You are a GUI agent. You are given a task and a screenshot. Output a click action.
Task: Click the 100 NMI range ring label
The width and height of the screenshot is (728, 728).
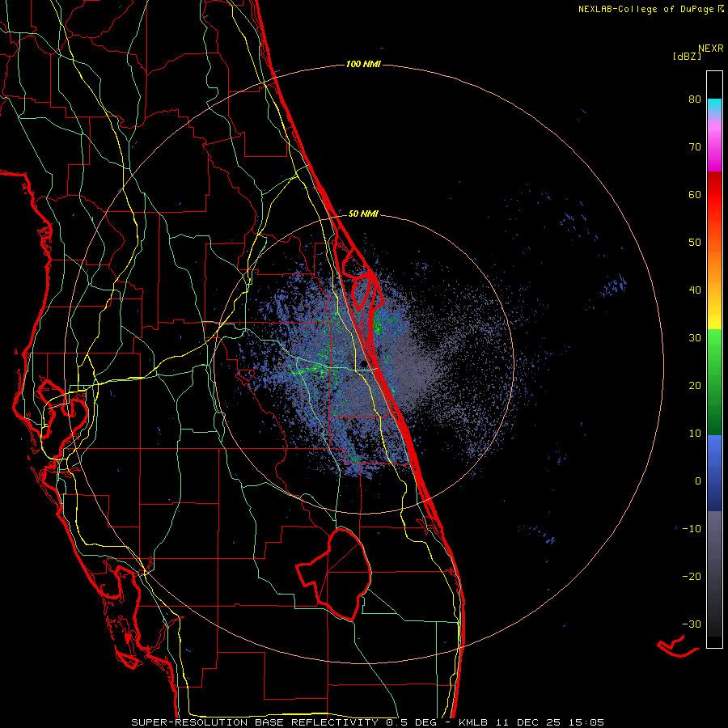click(363, 64)
